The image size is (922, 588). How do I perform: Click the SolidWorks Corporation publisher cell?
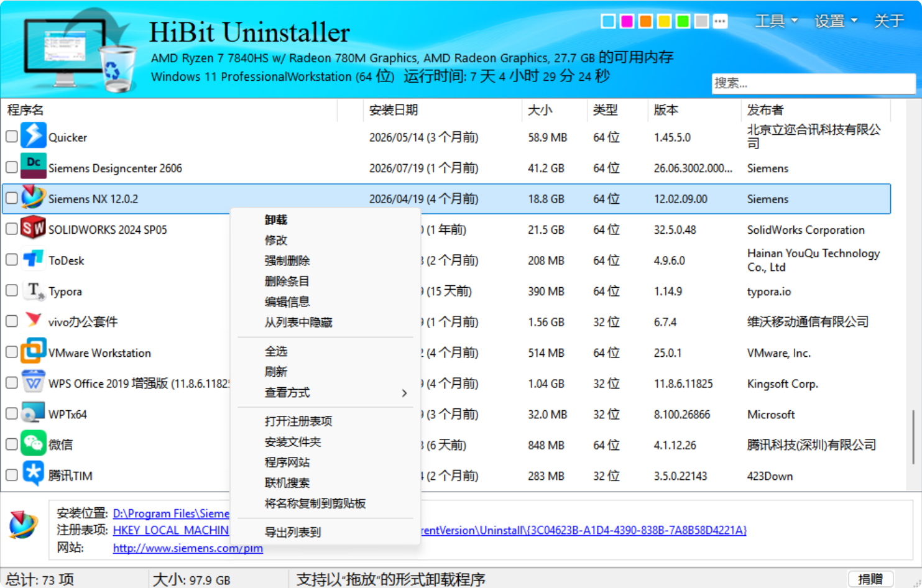click(806, 230)
